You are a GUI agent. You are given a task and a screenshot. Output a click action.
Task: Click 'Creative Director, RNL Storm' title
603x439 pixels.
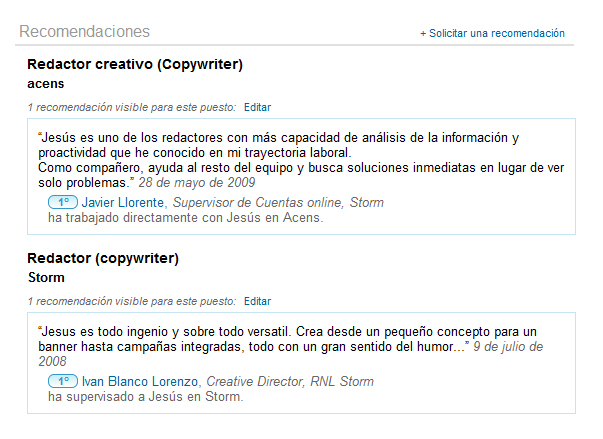coord(290,381)
